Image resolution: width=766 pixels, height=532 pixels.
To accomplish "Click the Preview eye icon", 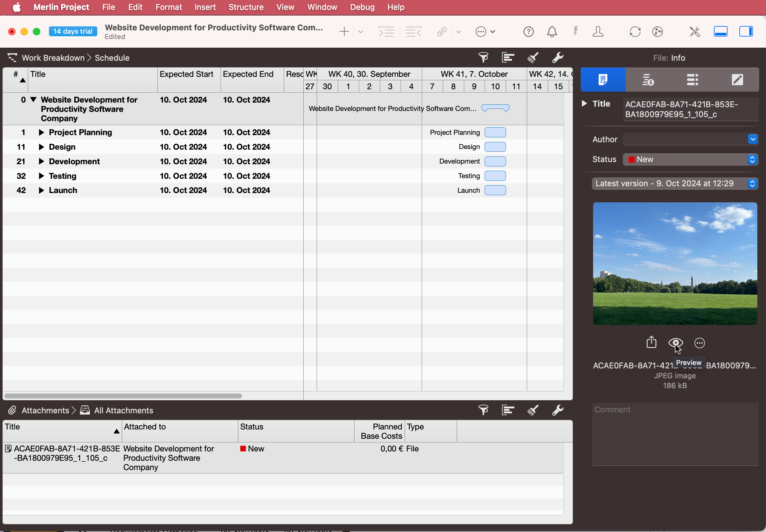I will tap(675, 343).
